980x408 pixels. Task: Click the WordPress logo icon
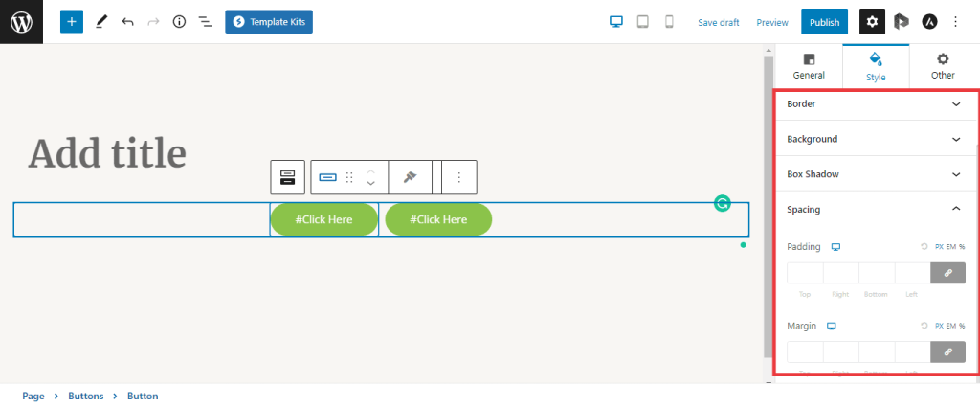pos(21,21)
